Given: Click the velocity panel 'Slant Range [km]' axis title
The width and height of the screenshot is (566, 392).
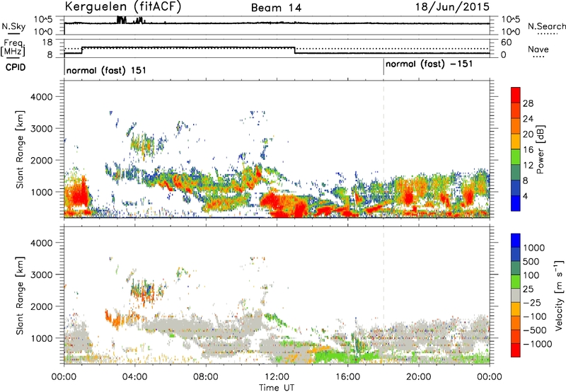Looking at the screenshot, I should pyautogui.click(x=20, y=296).
